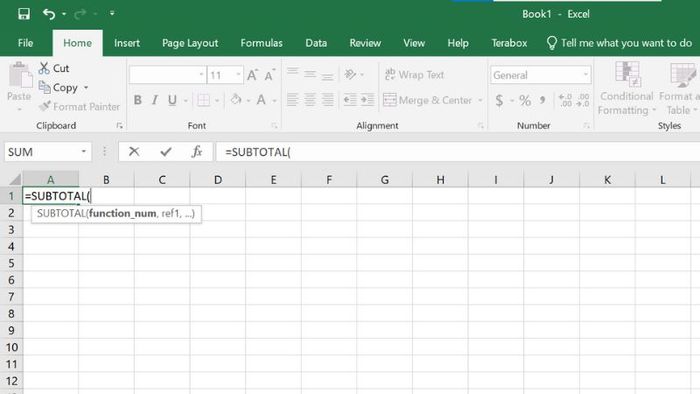The image size is (700, 394).
Task: Open the Review tab
Action: coord(365,43)
